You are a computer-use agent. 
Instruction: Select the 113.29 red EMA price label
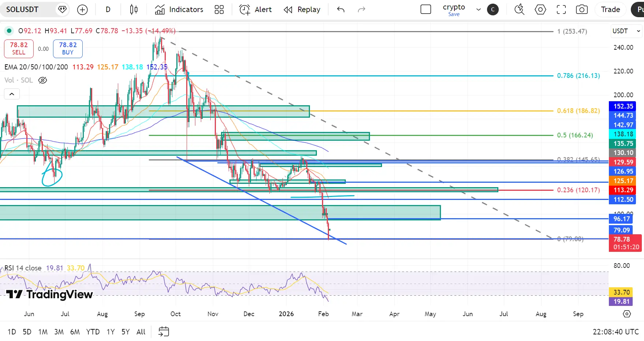[623, 190]
